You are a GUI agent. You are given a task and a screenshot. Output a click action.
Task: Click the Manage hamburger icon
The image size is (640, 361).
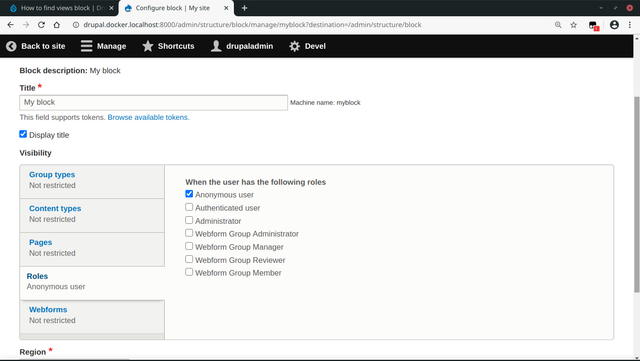point(87,46)
